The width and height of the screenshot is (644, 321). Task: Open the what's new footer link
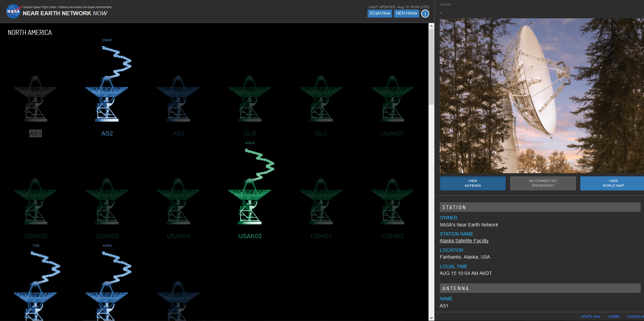[x=590, y=317]
